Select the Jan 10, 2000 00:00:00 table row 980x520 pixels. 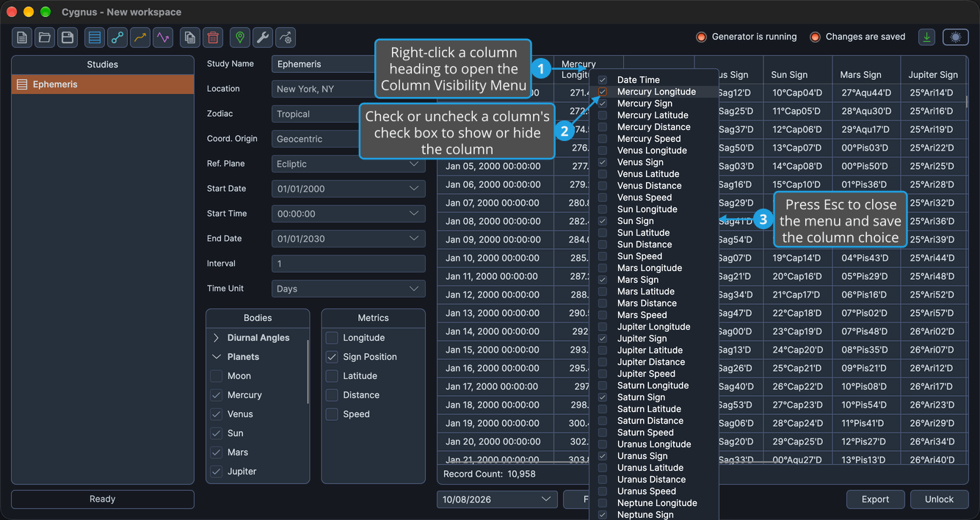(x=703, y=258)
